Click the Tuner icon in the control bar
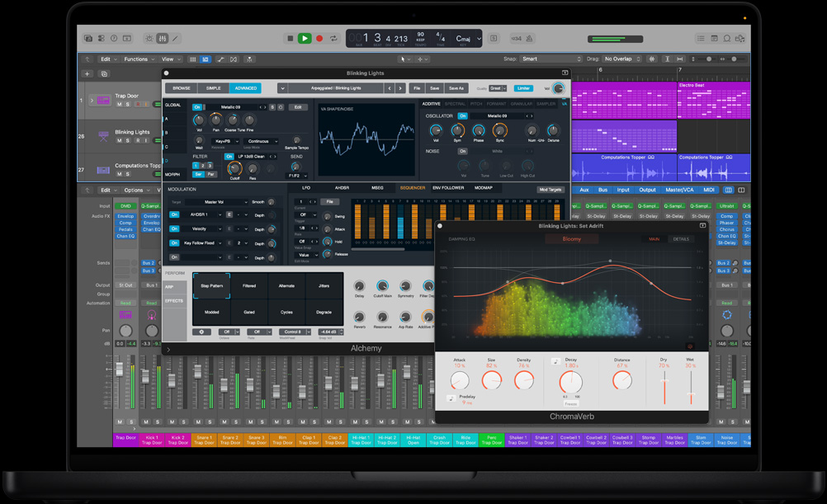 point(530,38)
